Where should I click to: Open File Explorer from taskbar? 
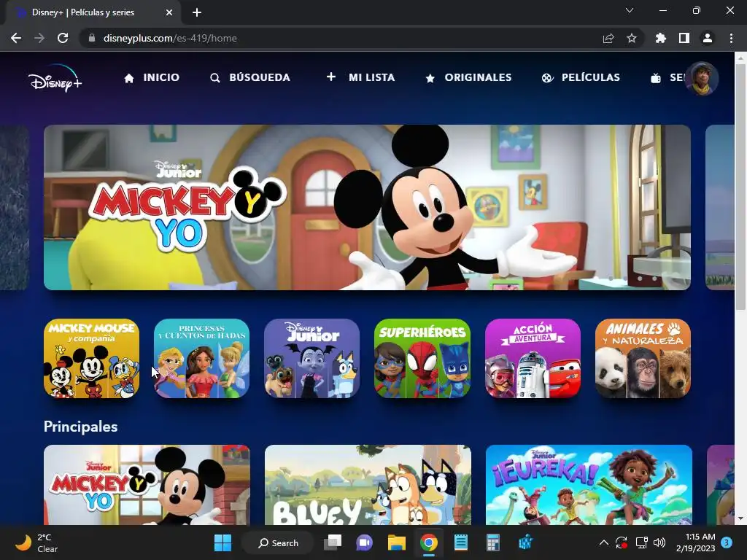click(x=396, y=542)
